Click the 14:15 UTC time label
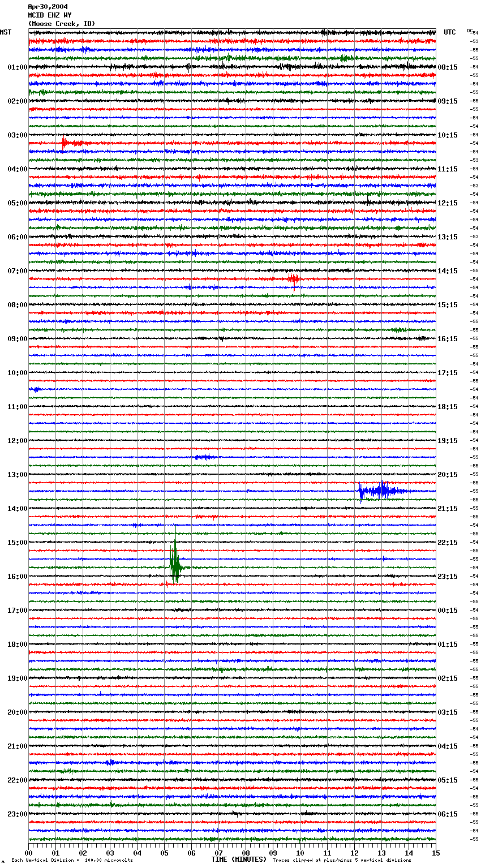Viewport: 481px width, 868px height. 448,271
